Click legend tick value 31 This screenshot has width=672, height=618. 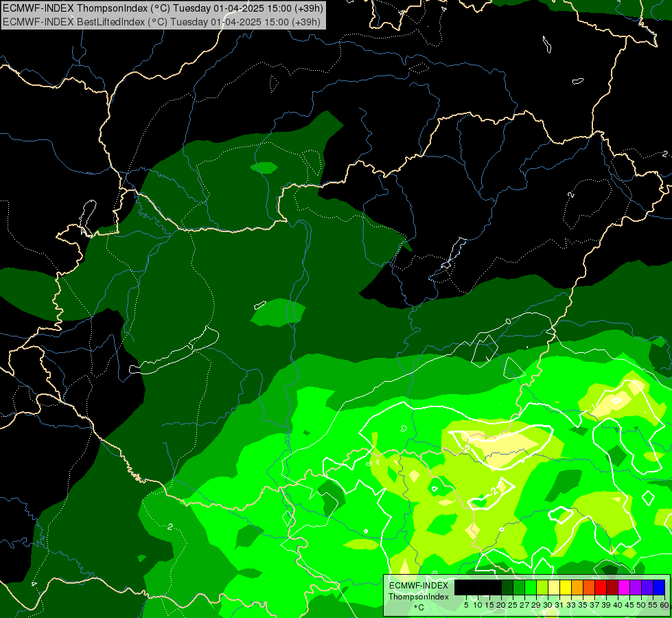point(559,605)
